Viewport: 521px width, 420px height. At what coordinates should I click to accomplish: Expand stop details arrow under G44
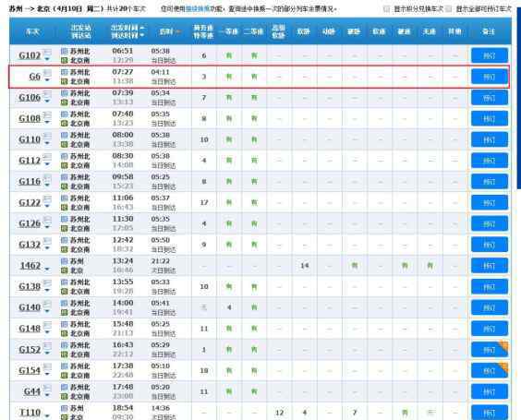pyautogui.click(x=47, y=395)
